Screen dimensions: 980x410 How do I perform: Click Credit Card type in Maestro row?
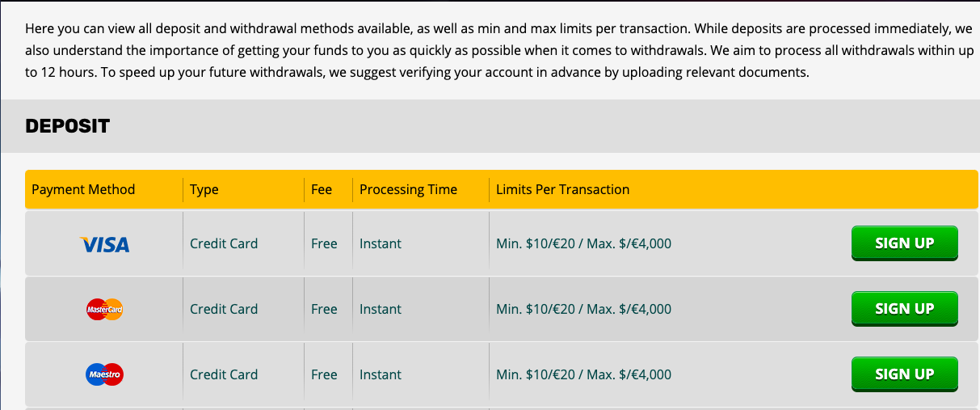click(224, 374)
